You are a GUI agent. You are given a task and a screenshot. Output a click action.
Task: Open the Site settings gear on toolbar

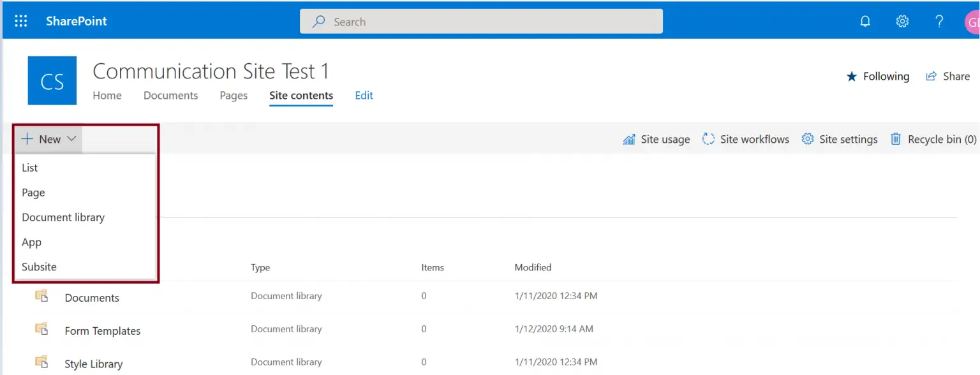pyautogui.click(x=806, y=138)
